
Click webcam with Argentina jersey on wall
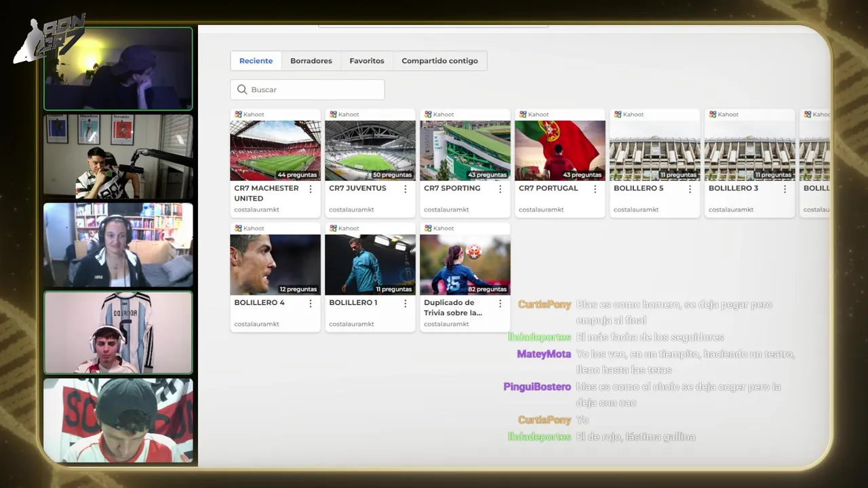(x=119, y=333)
